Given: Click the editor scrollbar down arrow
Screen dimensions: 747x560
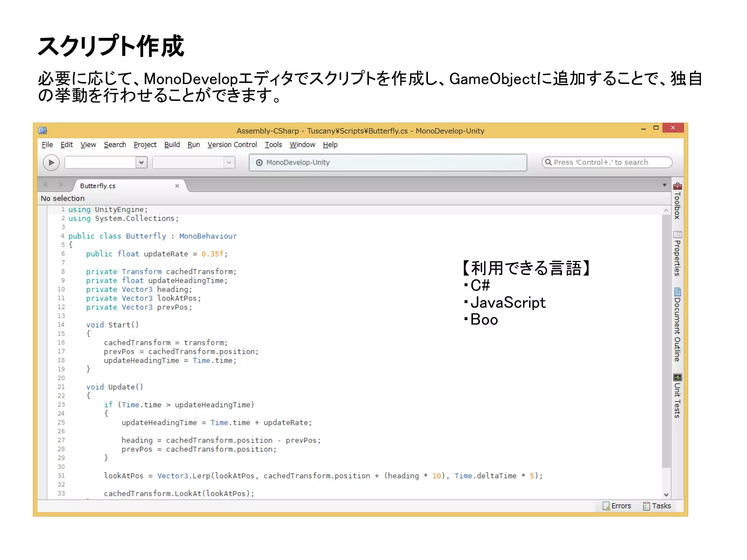Looking at the screenshot, I should 666,495.
